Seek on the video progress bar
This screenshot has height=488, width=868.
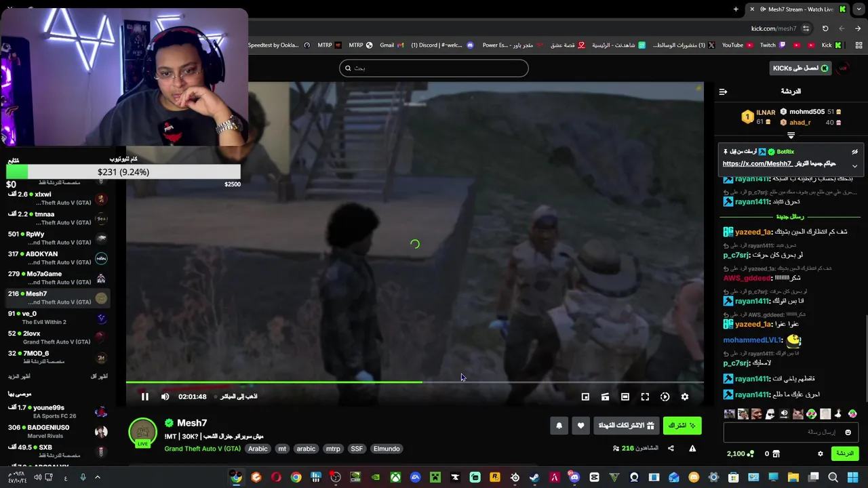pos(414,382)
